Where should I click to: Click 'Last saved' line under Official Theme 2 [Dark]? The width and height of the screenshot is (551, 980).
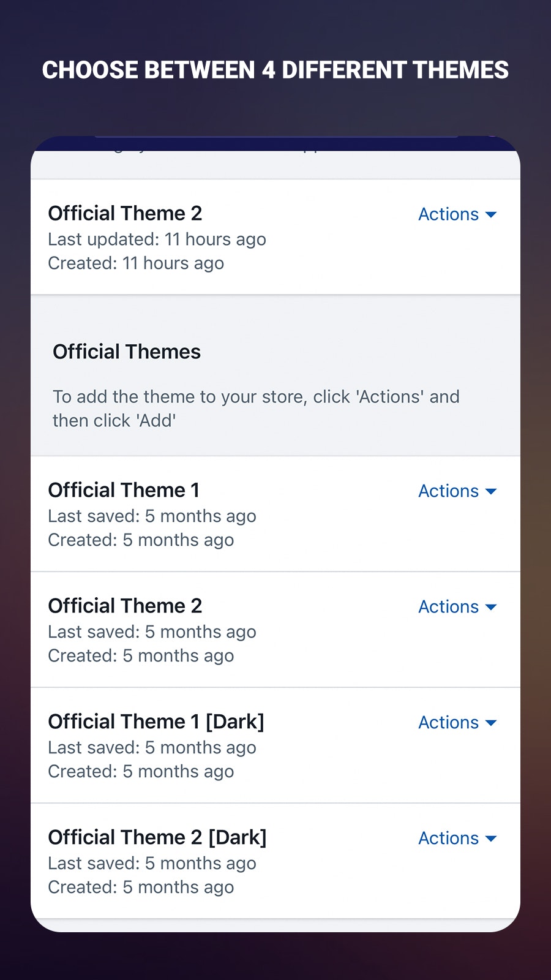tap(152, 864)
